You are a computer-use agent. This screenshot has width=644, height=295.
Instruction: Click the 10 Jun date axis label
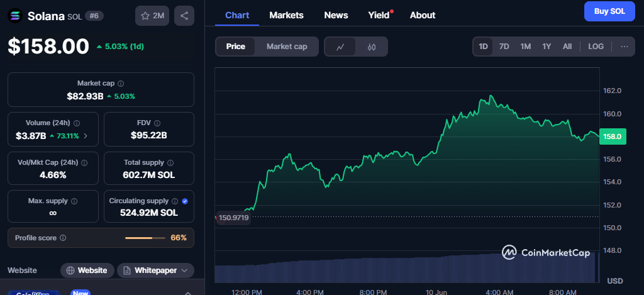(x=436, y=292)
